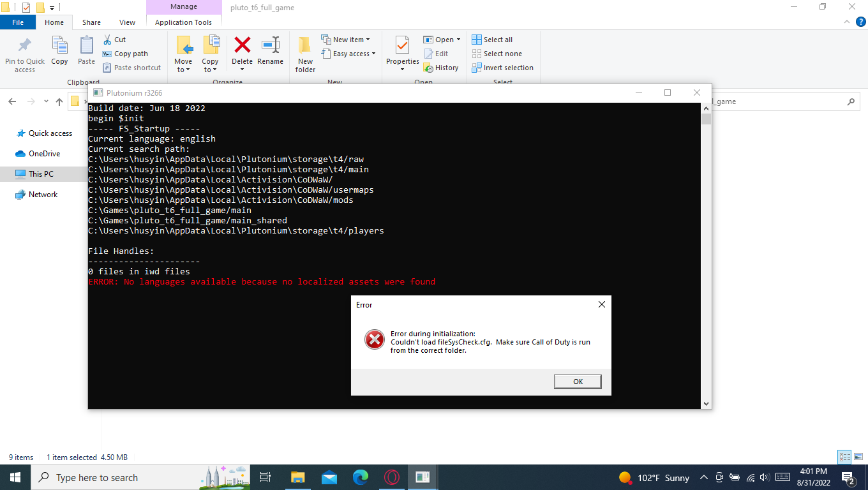Click the Rename ribbon icon
This screenshot has width=868, height=490.
pos(270,51)
